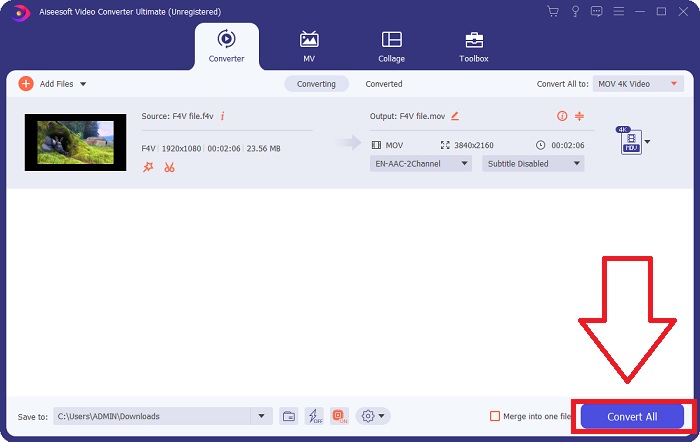The height and width of the screenshot is (442, 700).
Task: Click the output duration 00:02:06
Action: [567, 145]
